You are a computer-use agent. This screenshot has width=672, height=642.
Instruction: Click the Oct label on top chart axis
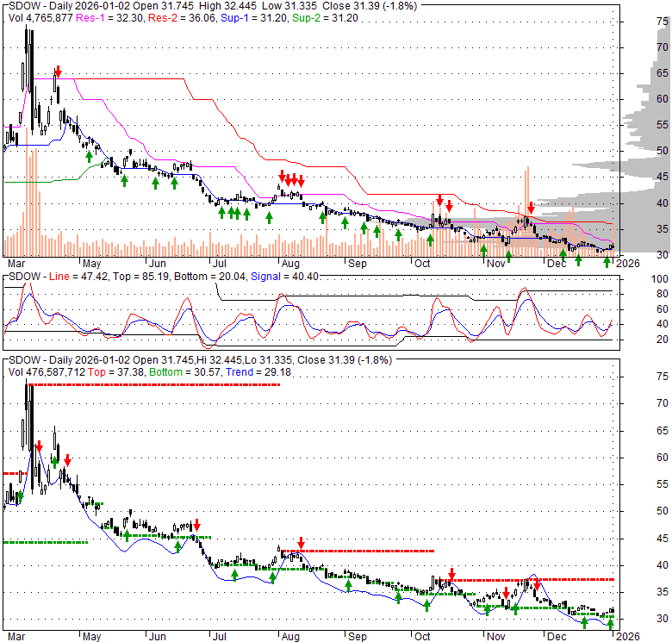tap(421, 263)
